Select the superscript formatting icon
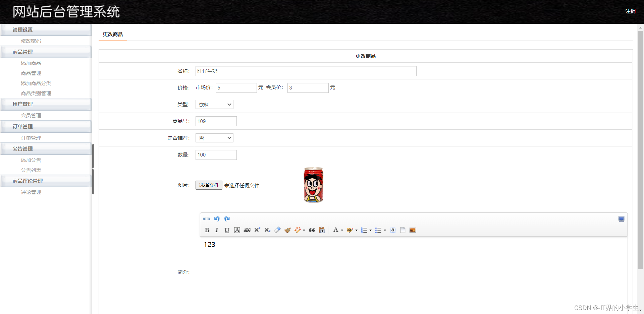 tap(257, 230)
